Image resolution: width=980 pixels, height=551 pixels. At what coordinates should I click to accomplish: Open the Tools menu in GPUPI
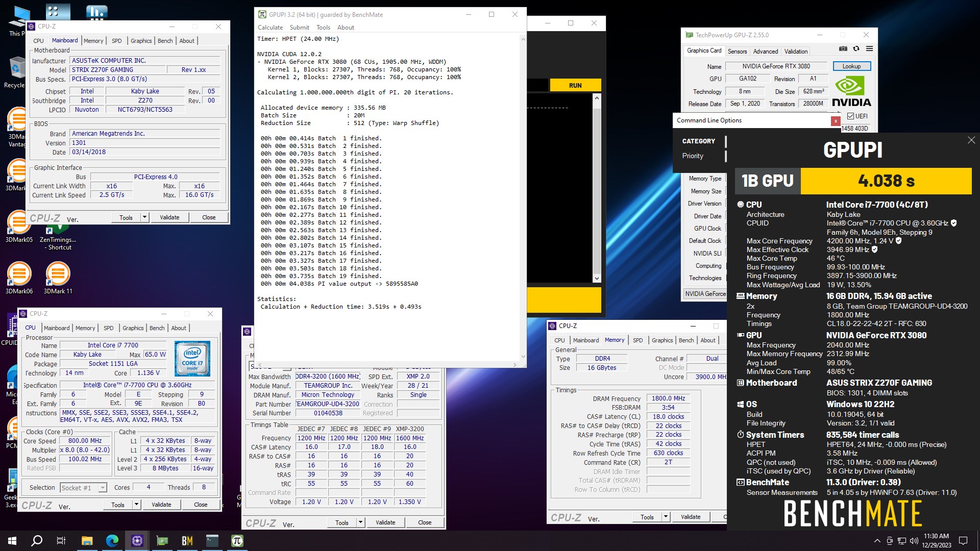tap(323, 28)
